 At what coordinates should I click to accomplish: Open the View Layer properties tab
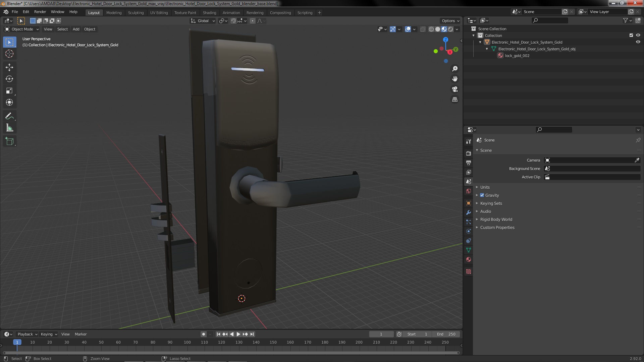coord(469,172)
